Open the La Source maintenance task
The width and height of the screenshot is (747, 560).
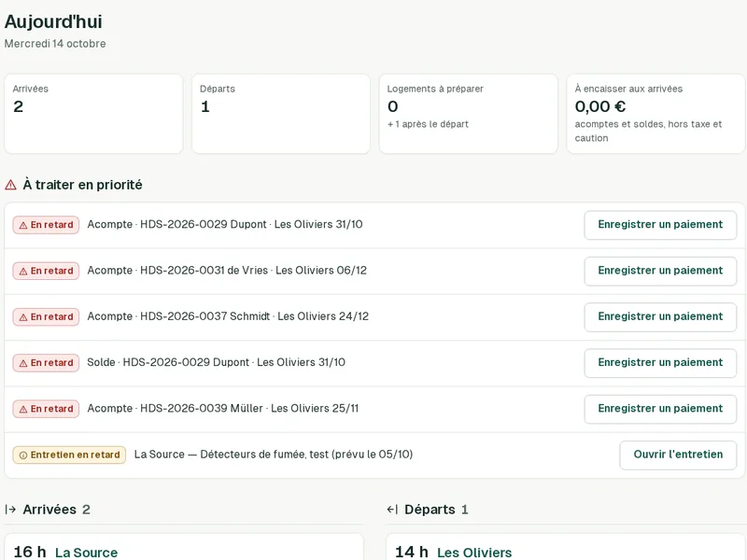(x=678, y=455)
